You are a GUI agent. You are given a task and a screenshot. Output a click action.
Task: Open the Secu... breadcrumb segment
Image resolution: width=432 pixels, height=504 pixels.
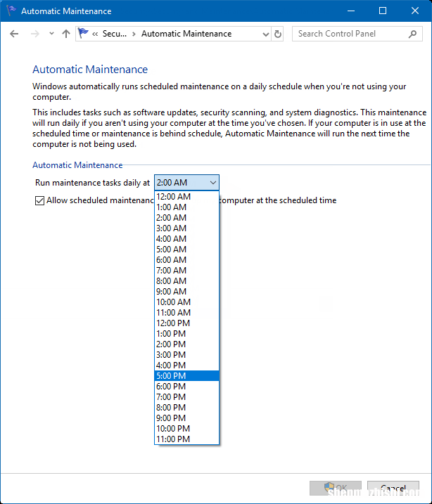pyautogui.click(x=115, y=34)
